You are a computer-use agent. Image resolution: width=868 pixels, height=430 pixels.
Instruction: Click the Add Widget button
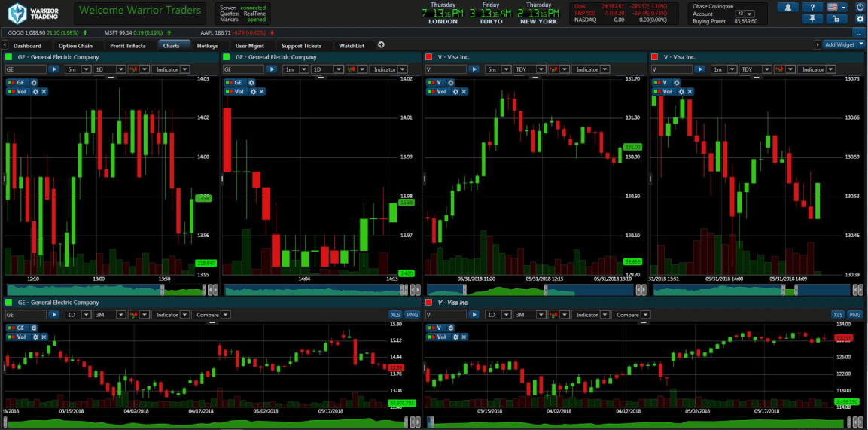coord(842,45)
